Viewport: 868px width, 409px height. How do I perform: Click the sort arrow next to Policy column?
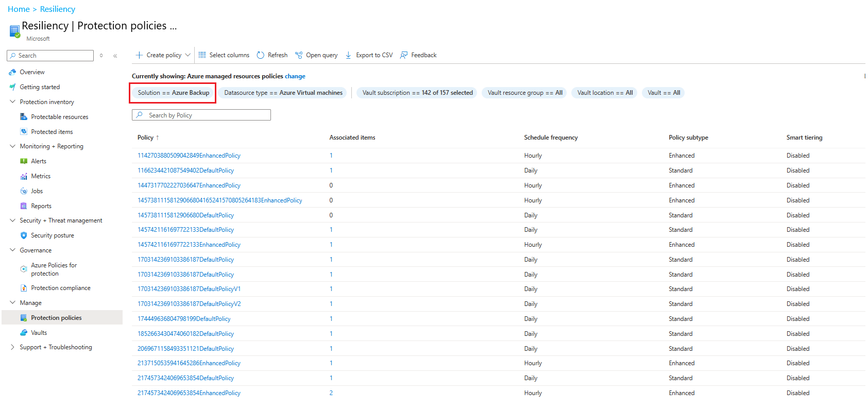click(158, 138)
